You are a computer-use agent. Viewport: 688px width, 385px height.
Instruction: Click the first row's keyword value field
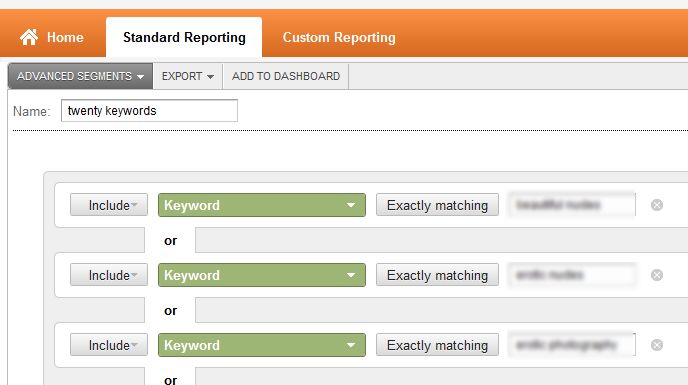tap(571, 205)
